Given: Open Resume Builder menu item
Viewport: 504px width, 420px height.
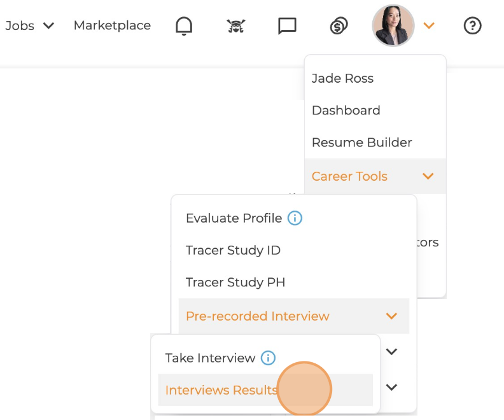Looking at the screenshot, I should tap(361, 143).
